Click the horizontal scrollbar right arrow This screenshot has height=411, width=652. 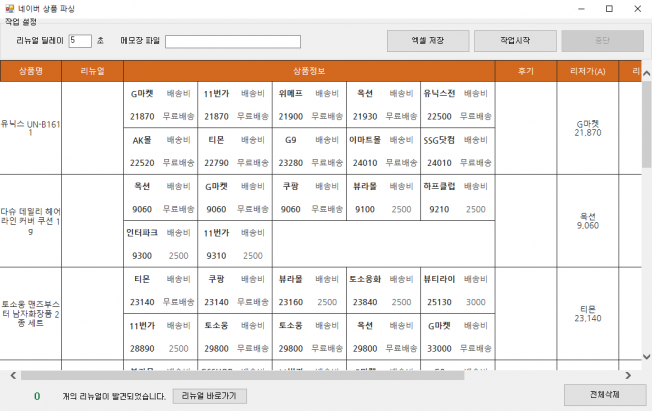pos(628,375)
